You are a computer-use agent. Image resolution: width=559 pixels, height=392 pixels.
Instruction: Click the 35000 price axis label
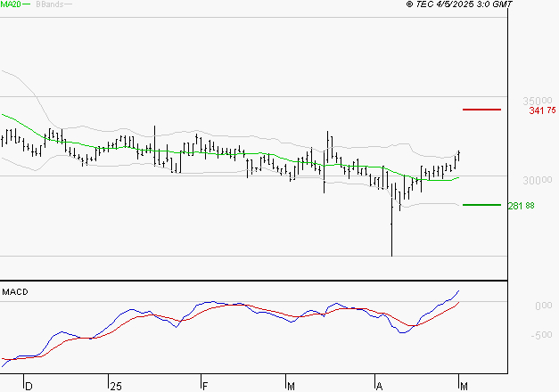(538, 102)
